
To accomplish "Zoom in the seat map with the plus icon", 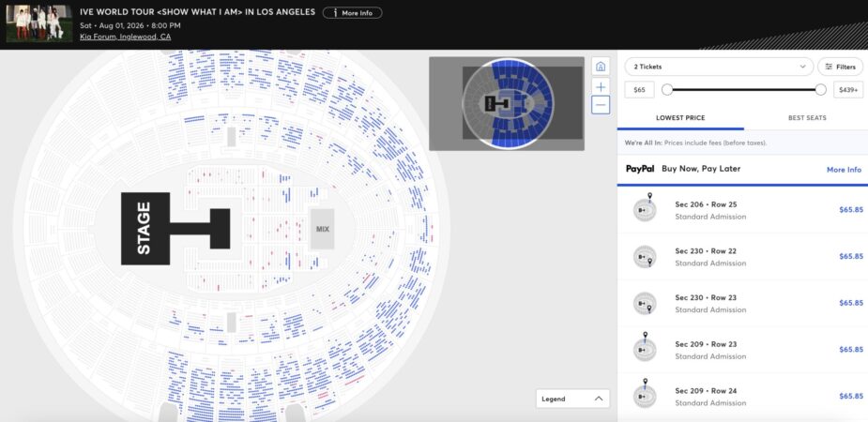I will pos(601,87).
